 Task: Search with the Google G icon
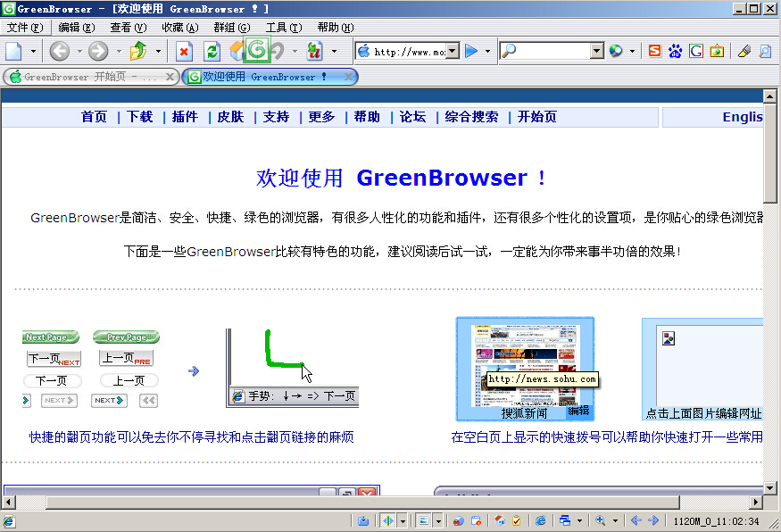(696, 51)
